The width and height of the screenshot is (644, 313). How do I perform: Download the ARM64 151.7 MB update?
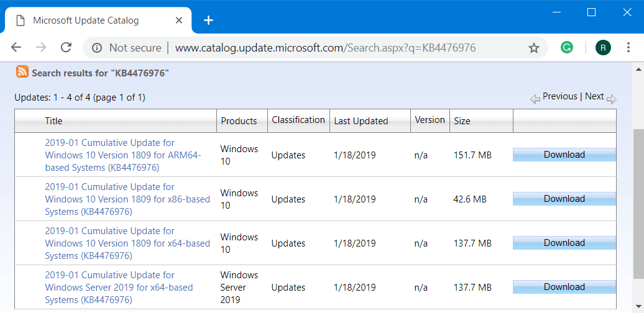[564, 155]
